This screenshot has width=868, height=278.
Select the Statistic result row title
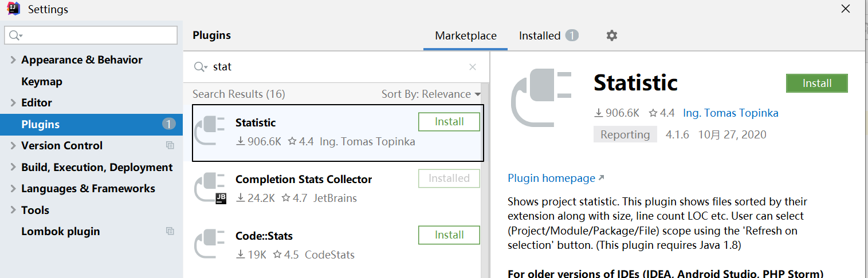[256, 123]
